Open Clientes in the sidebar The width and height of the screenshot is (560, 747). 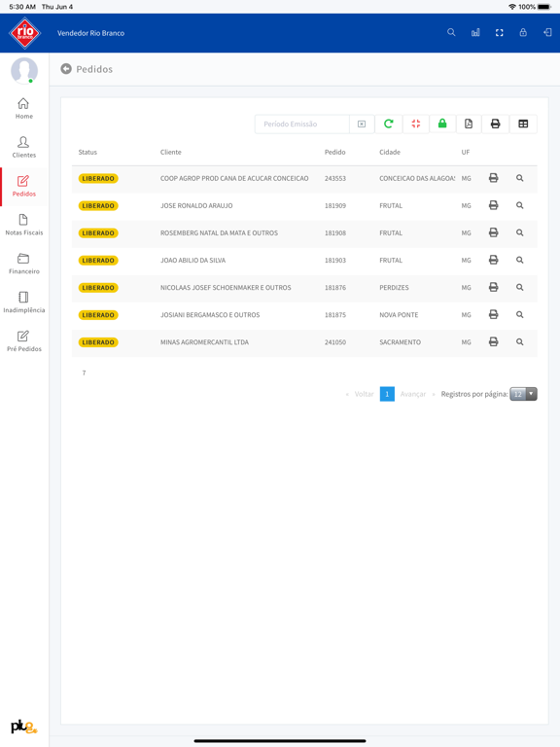coord(23,147)
